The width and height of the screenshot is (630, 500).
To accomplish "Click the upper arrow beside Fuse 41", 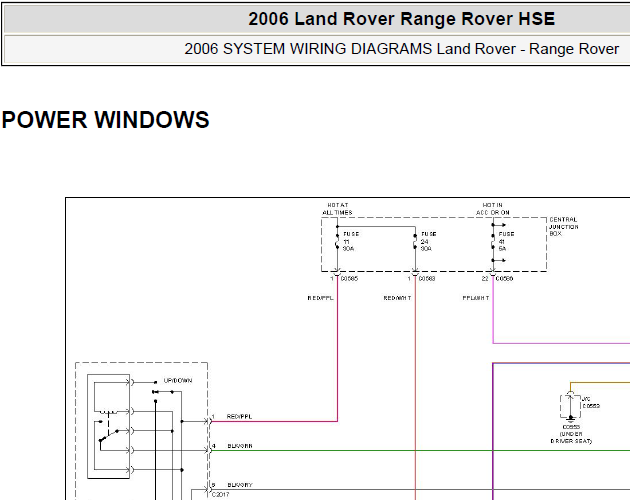I will click(499, 225).
